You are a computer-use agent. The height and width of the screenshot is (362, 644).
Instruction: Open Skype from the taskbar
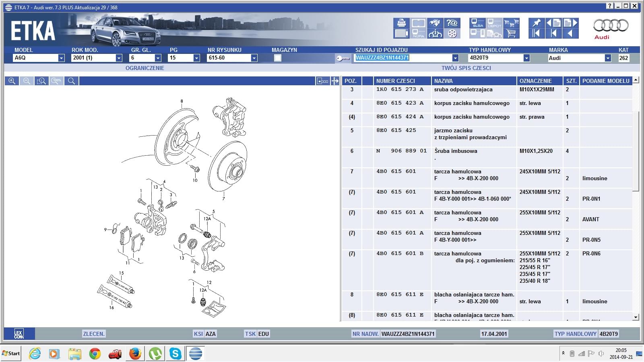point(175,354)
